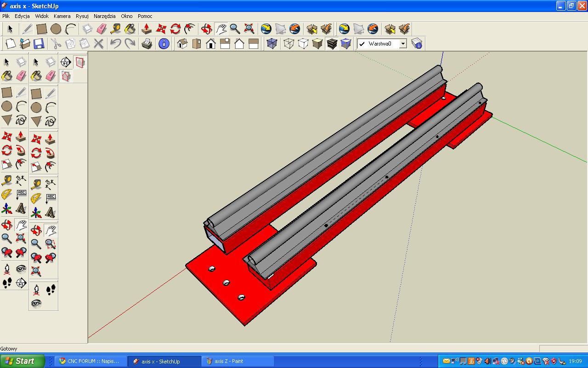Open the Rysuj menu
Viewport: 588px width, 368px height.
(x=82, y=16)
